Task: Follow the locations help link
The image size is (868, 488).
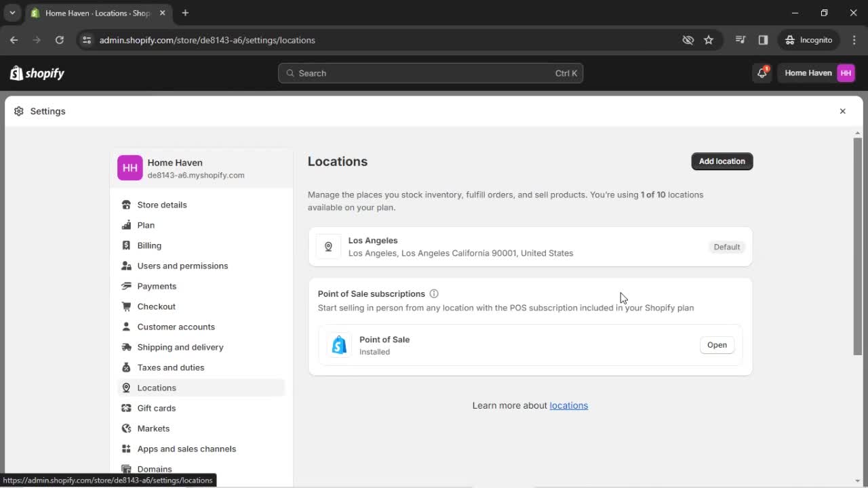Action: pyautogui.click(x=568, y=405)
